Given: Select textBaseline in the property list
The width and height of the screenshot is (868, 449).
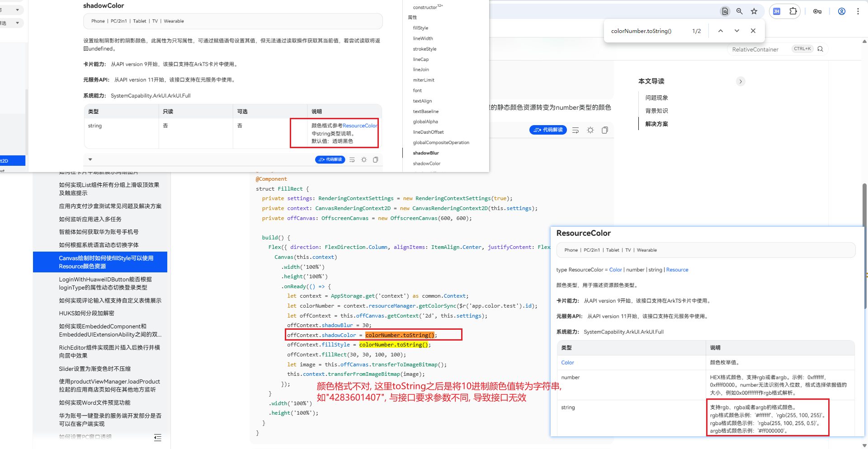Looking at the screenshot, I should [425, 111].
